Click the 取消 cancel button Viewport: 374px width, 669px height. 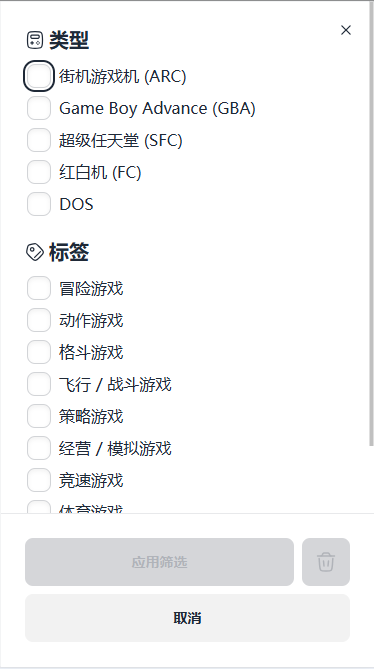188,618
